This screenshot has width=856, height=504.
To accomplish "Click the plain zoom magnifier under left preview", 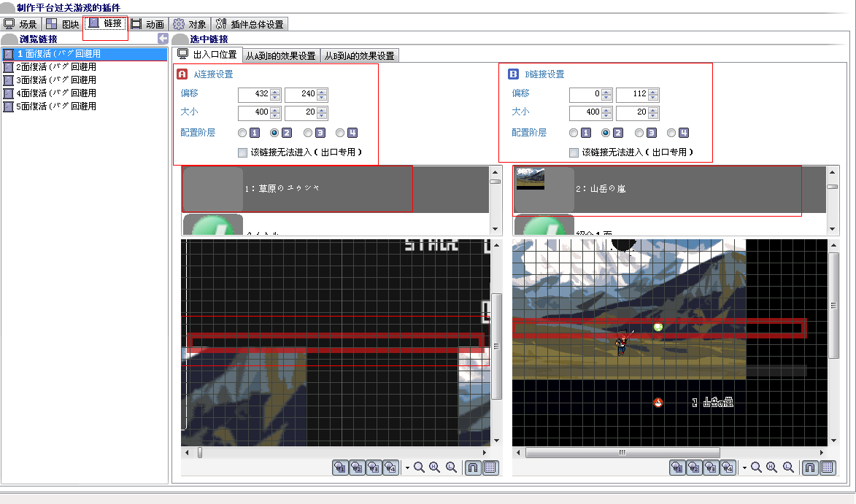I will (420, 468).
